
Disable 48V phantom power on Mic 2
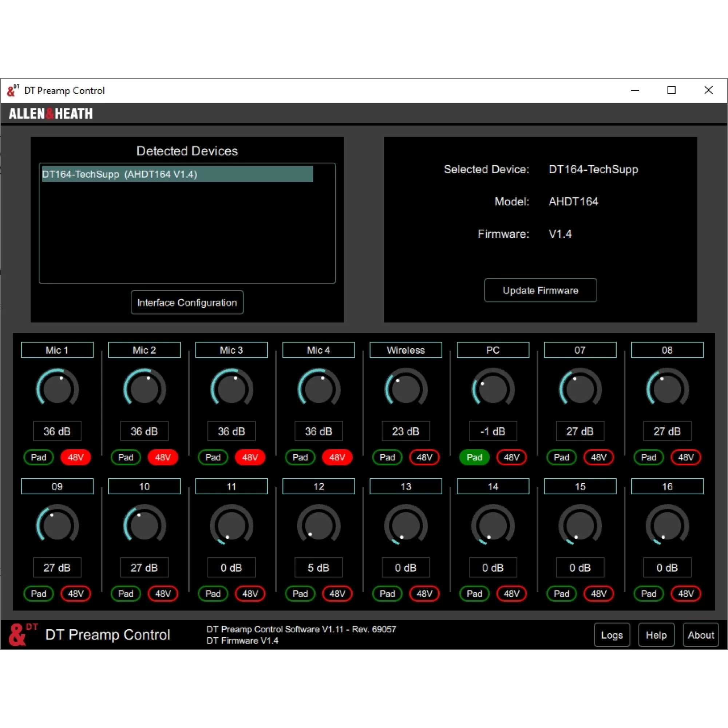(163, 457)
